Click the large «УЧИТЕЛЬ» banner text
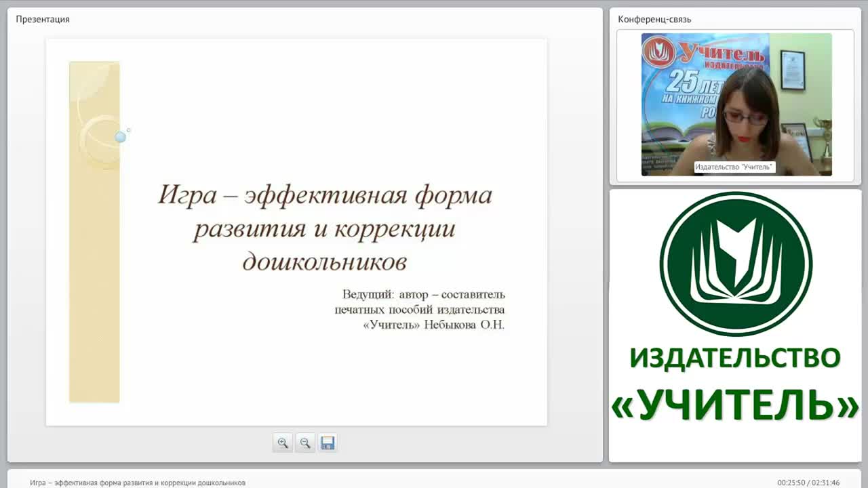Image resolution: width=868 pixels, height=488 pixels. point(735,405)
